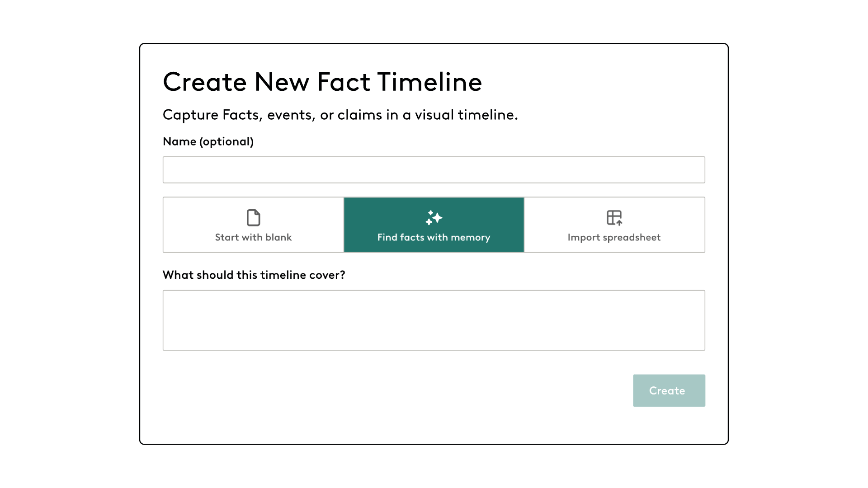
Task: Pick Import spreadsheet label
Action: [x=614, y=238]
